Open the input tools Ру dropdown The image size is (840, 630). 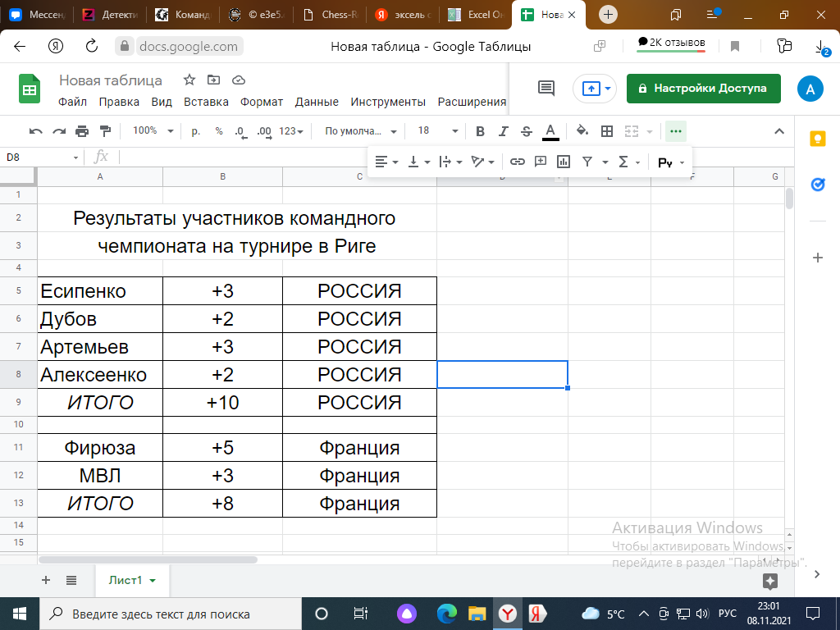(671, 162)
